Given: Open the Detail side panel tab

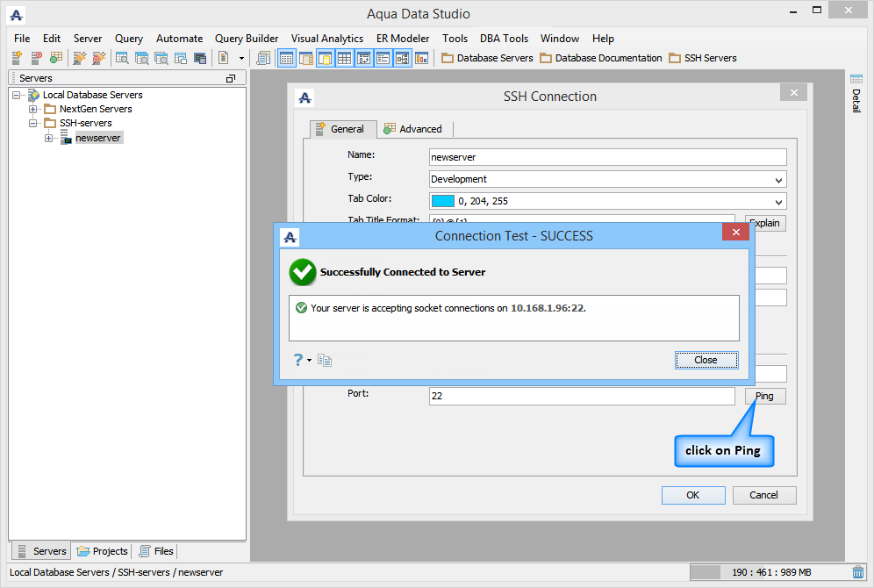Looking at the screenshot, I should 856,93.
